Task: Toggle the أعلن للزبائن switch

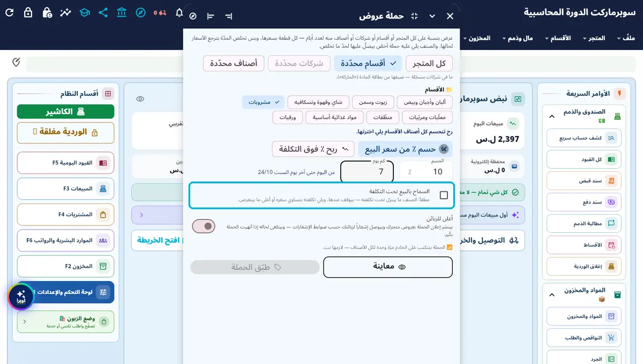Action: [x=204, y=226]
